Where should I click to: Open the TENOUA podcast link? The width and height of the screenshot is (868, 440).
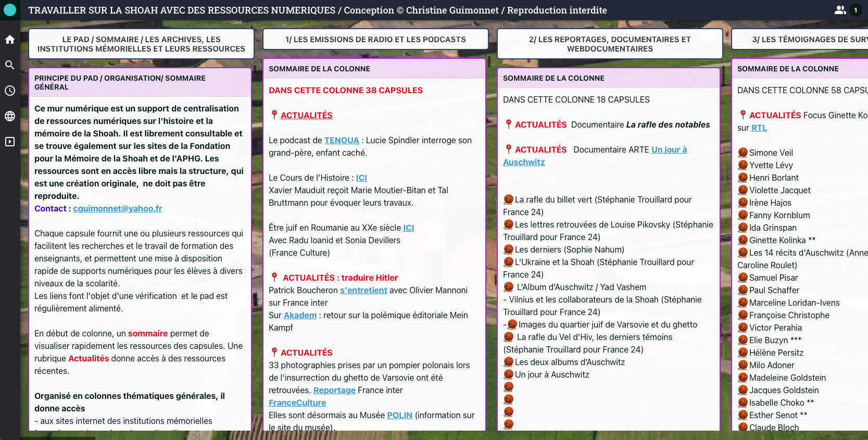[x=342, y=140]
